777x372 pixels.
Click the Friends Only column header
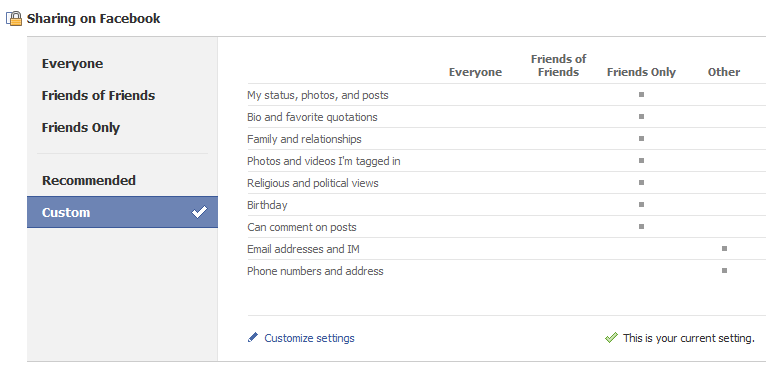[641, 72]
